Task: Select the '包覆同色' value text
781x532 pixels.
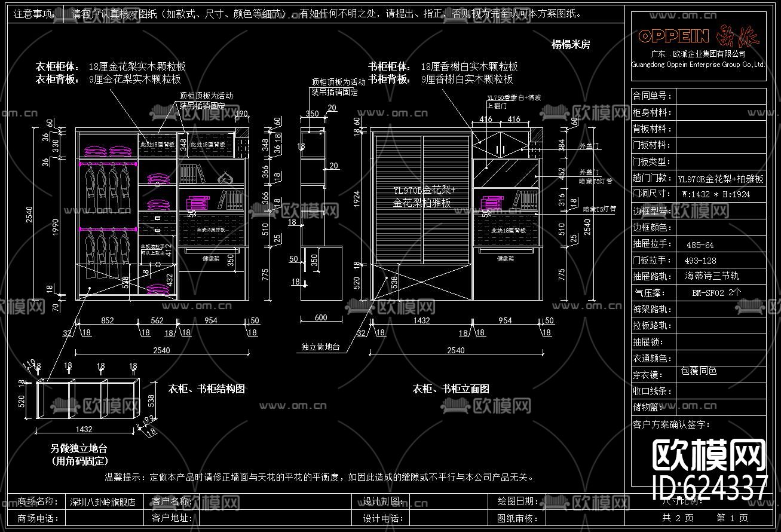Action: [699, 371]
